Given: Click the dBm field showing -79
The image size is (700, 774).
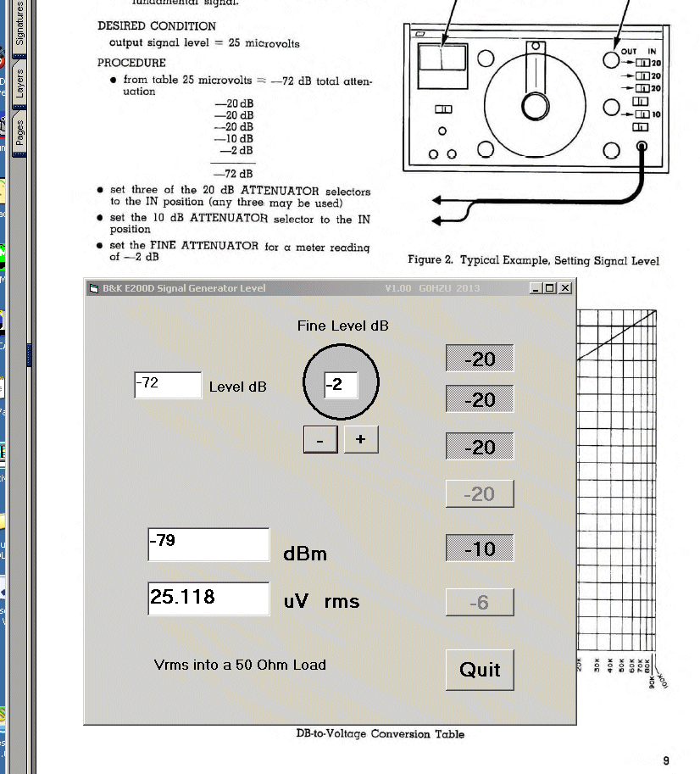Looking at the screenshot, I should [208, 544].
